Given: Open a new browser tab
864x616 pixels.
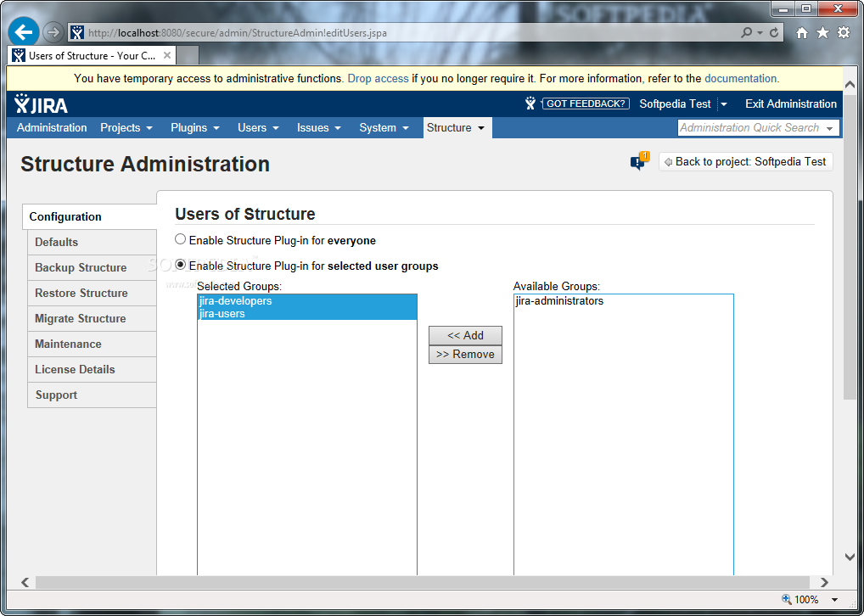Looking at the screenshot, I should pos(188,56).
